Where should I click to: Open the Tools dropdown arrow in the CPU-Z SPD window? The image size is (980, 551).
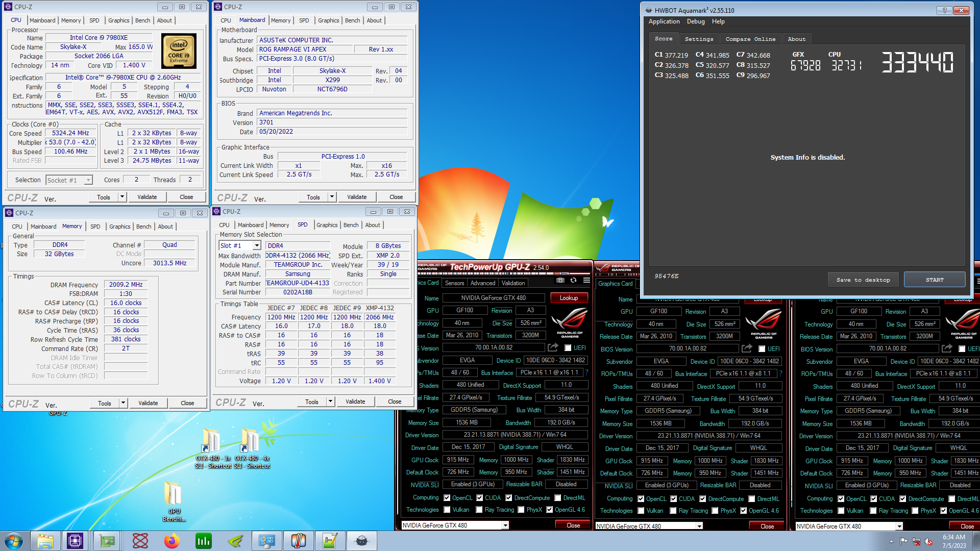tap(331, 402)
